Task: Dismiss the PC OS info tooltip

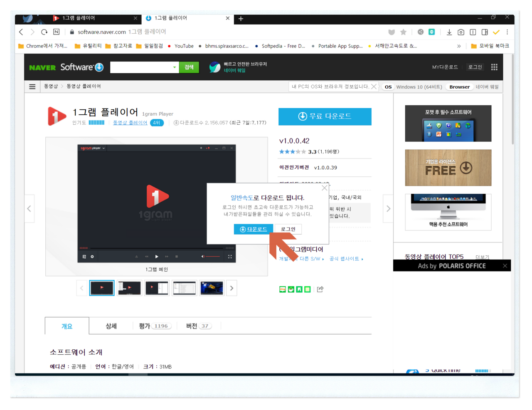Action: (374, 86)
